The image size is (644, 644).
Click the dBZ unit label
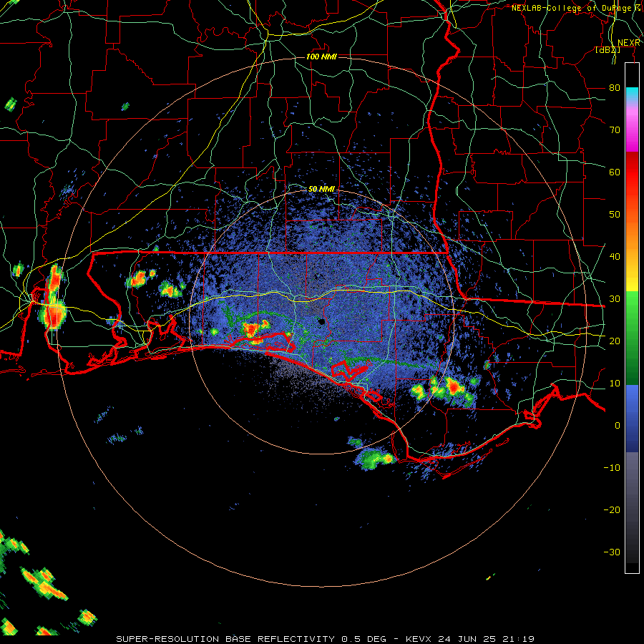point(608,49)
